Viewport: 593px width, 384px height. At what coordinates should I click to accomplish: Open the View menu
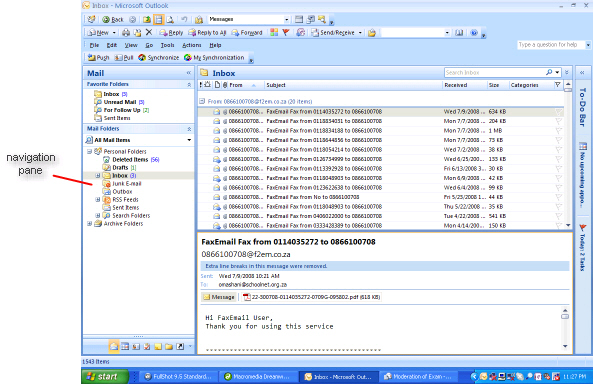point(131,45)
